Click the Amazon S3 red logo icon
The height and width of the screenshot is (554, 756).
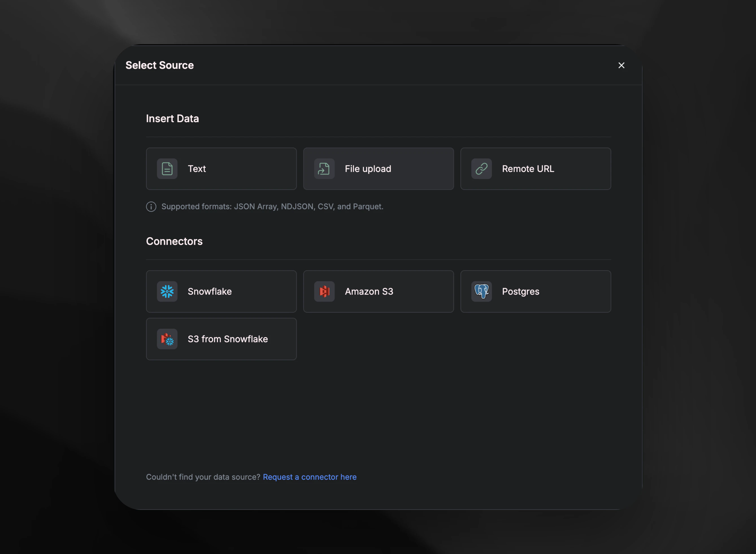[x=324, y=291]
